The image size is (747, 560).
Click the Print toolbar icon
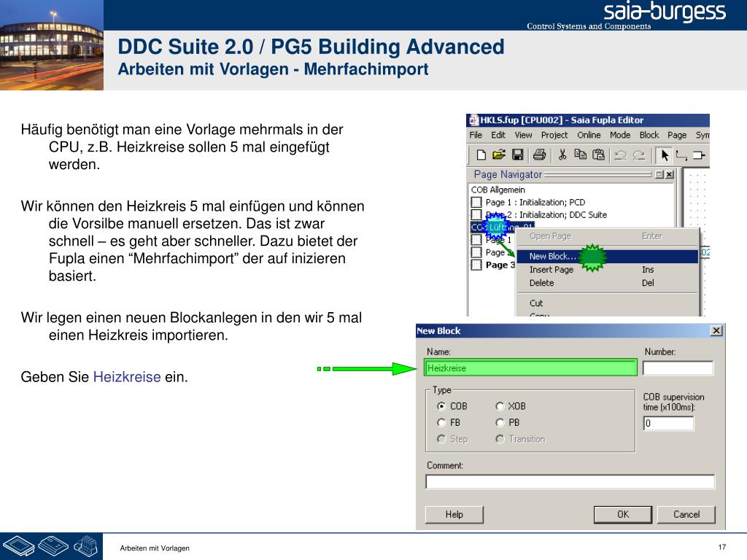pos(539,155)
